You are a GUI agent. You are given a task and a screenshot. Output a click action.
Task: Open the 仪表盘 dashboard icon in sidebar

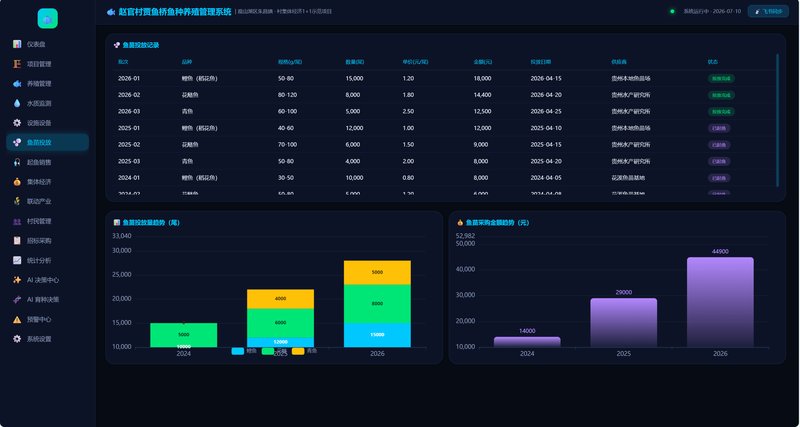tap(17, 44)
